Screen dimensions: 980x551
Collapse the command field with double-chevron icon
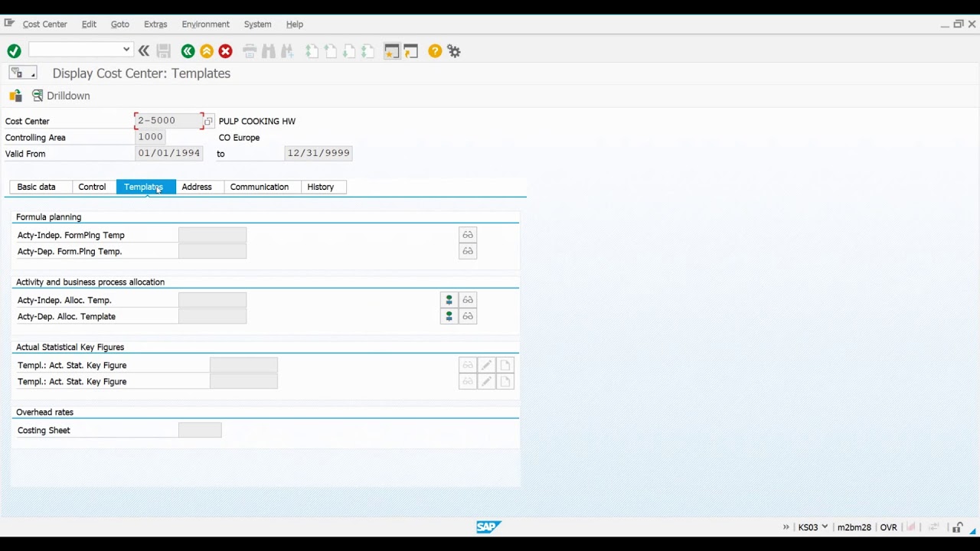pos(144,51)
